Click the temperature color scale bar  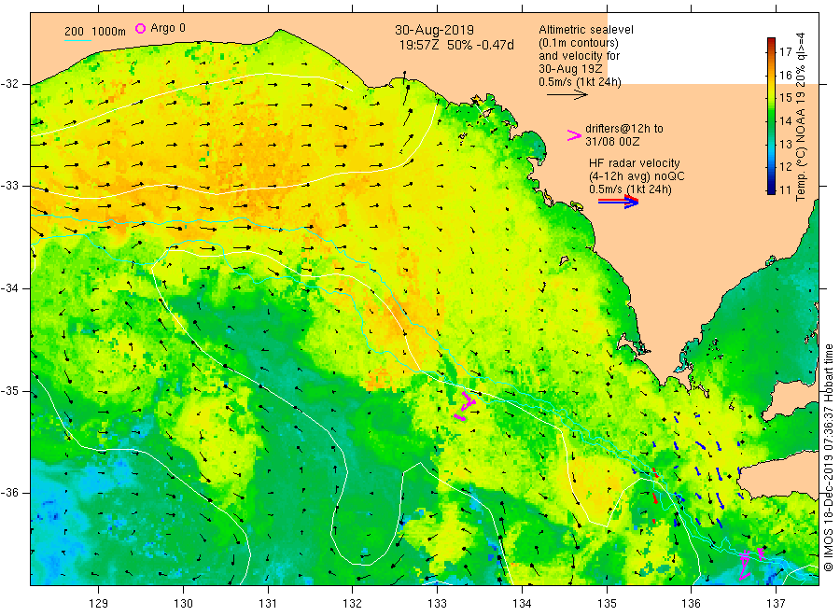tap(771, 116)
